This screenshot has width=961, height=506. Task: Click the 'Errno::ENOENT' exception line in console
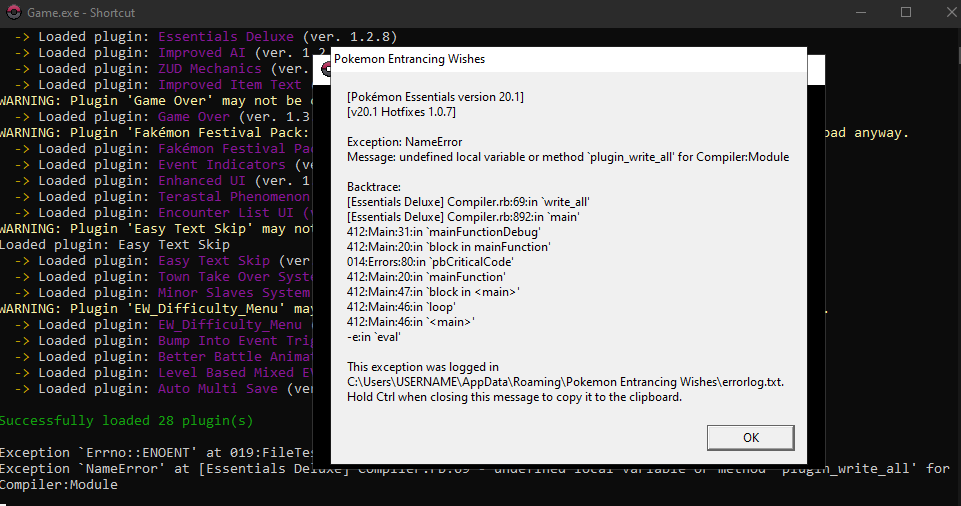[157, 453]
